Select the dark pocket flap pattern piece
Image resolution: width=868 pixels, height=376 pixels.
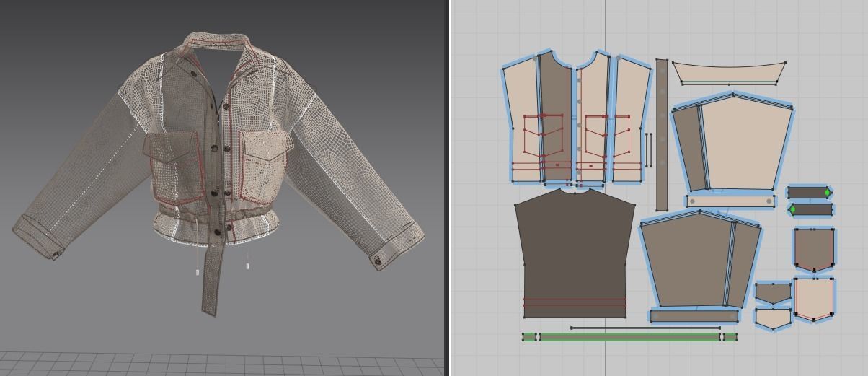pyautogui.click(x=773, y=292)
